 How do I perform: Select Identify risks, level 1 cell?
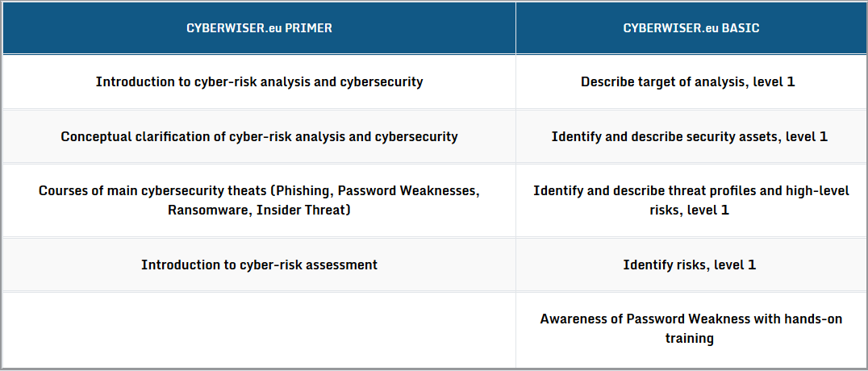tap(691, 265)
